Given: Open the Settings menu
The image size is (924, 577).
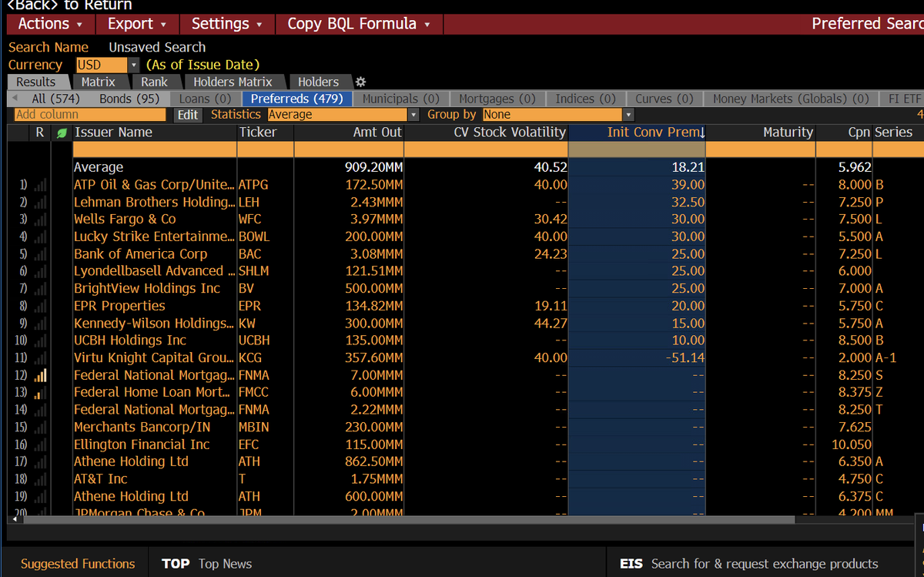Looking at the screenshot, I should point(226,24).
